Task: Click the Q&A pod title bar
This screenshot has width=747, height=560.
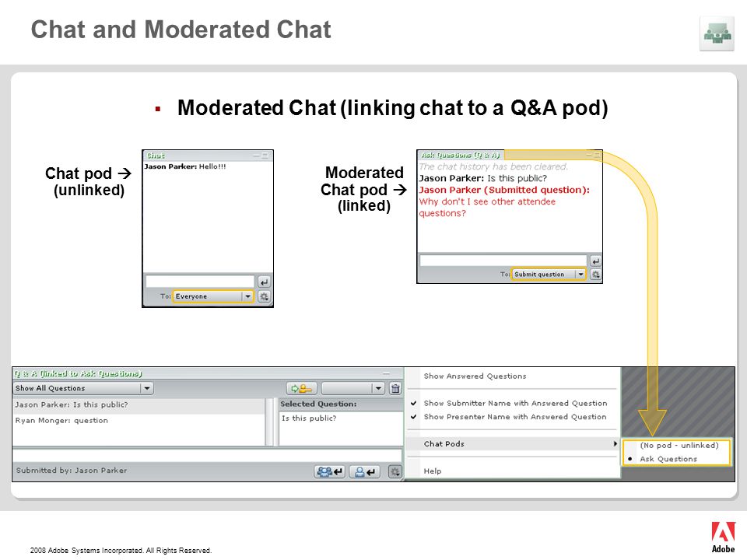Action: (207, 374)
